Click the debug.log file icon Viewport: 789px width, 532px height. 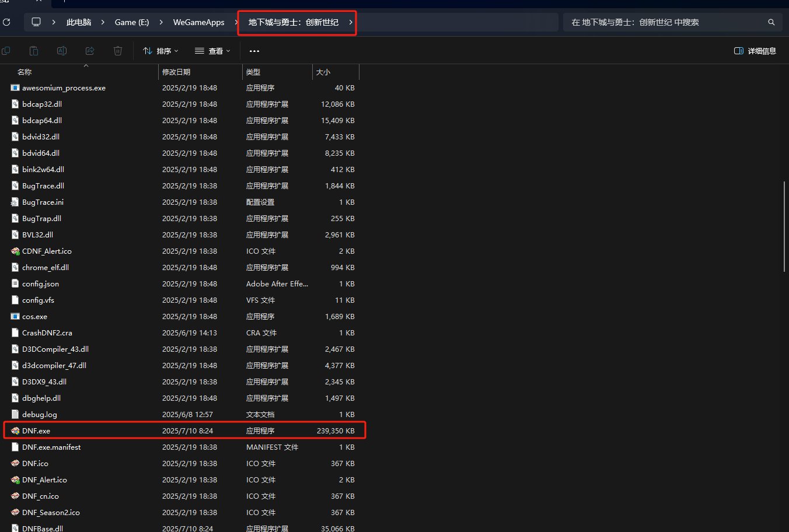coord(15,414)
